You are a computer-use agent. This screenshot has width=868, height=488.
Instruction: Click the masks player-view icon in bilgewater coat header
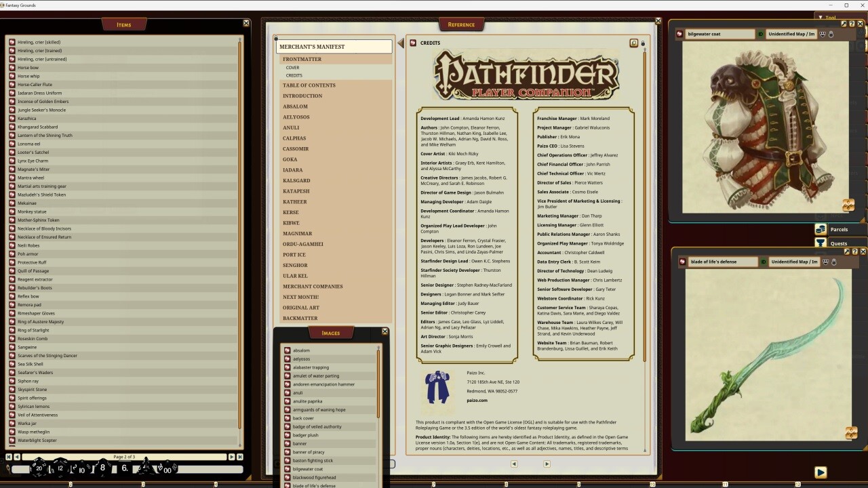821,34
